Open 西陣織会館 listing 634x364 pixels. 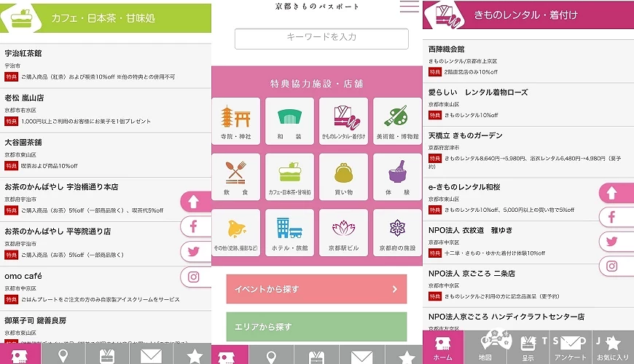click(528, 61)
